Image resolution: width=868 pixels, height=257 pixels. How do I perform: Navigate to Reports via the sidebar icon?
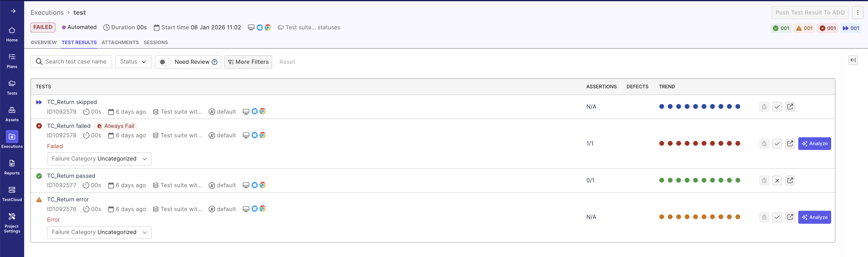click(12, 167)
